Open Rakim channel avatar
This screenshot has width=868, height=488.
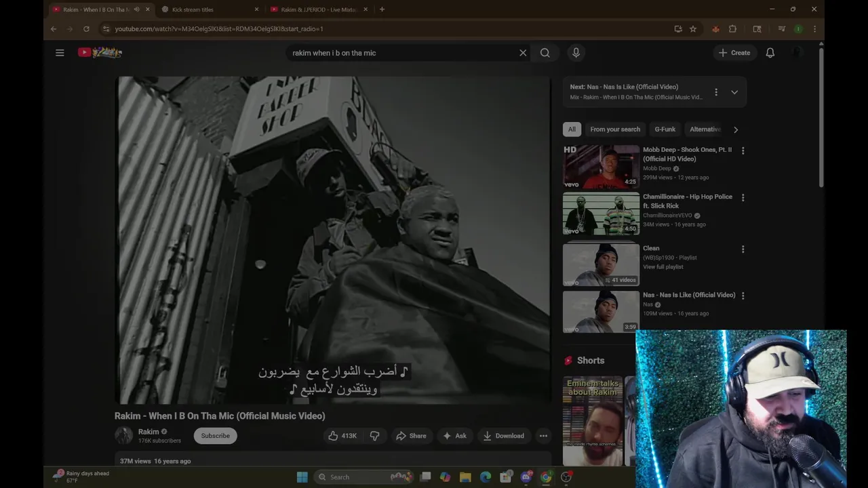click(123, 435)
